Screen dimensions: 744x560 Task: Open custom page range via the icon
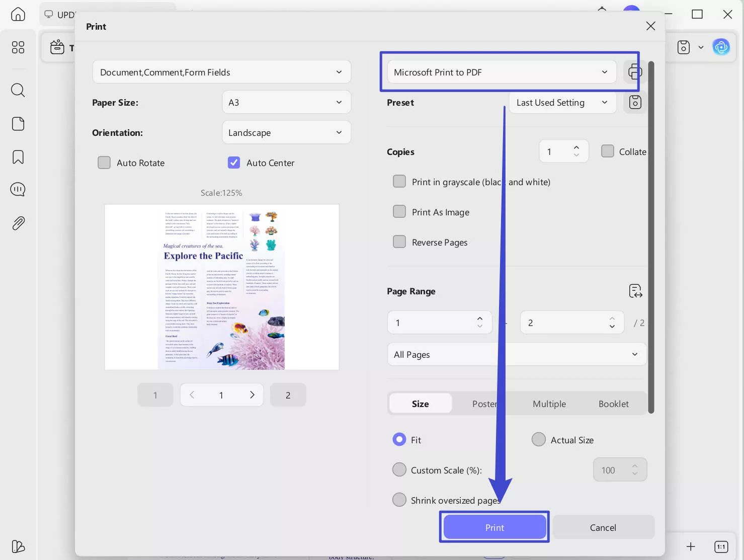(x=635, y=291)
